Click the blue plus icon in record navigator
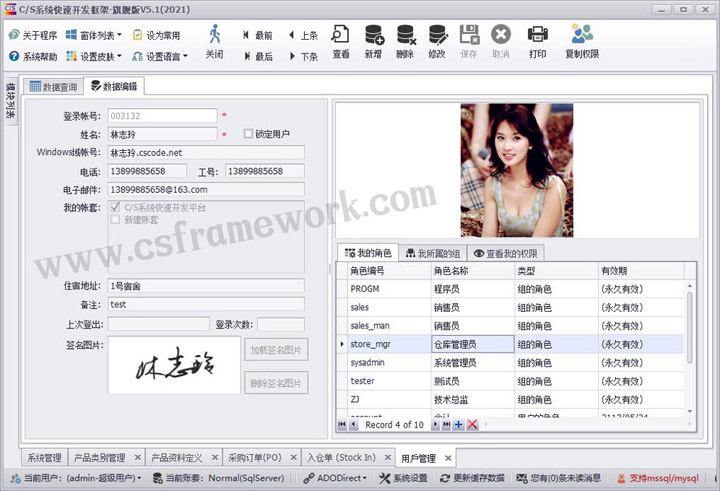The width and height of the screenshot is (720, 491). click(459, 425)
